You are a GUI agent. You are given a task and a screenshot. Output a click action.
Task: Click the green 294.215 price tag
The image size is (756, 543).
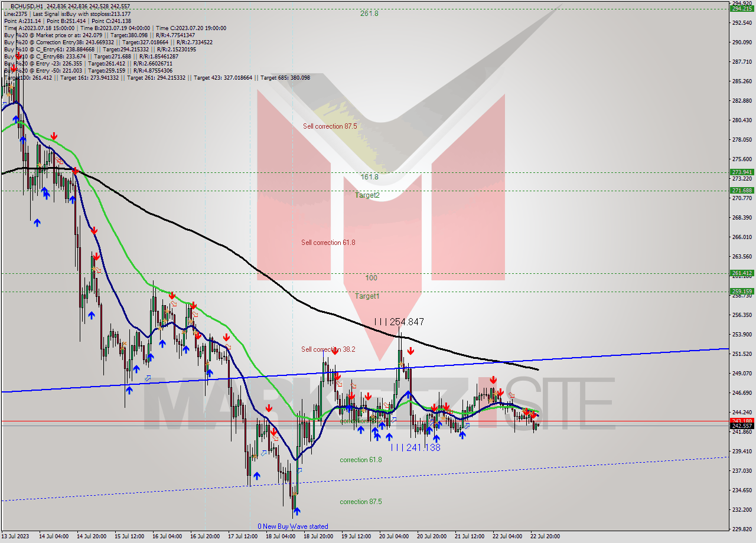pyautogui.click(x=742, y=8)
